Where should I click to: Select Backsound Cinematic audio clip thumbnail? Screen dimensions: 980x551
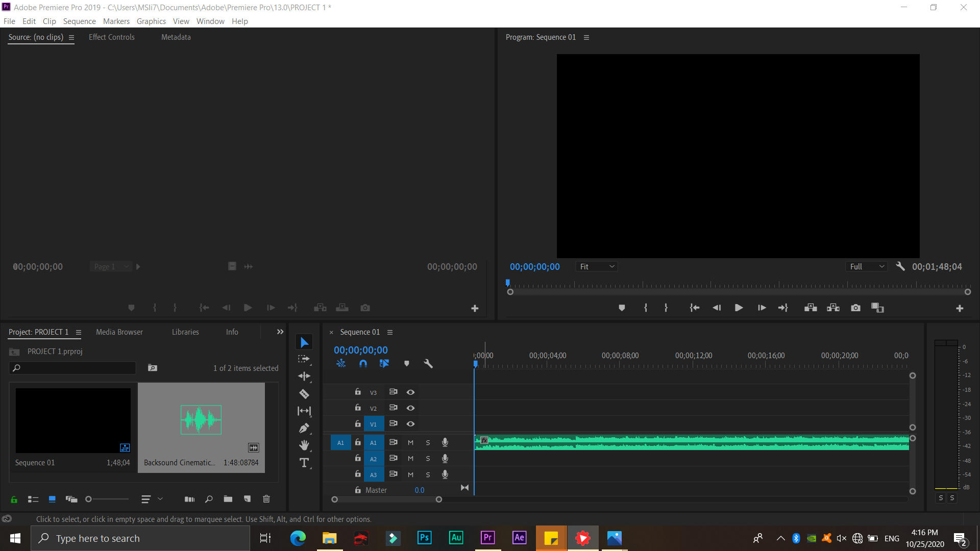click(x=201, y=420)
